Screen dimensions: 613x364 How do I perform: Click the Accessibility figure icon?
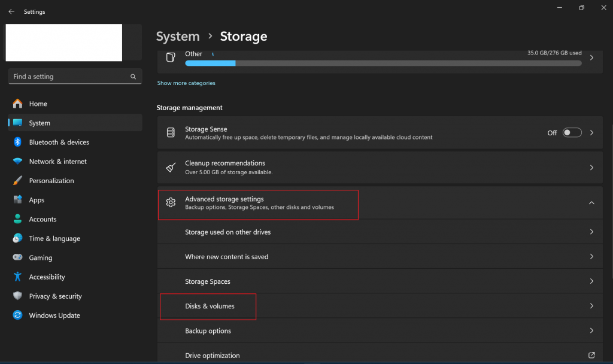click(17, 277)
